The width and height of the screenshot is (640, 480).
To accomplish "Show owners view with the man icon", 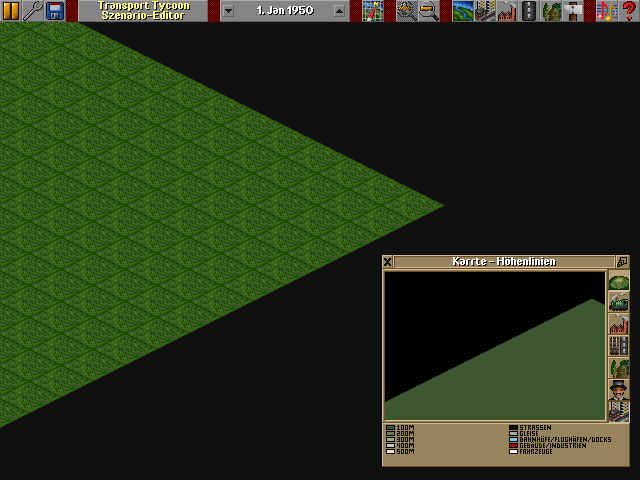I will click(x=619, y=391).
